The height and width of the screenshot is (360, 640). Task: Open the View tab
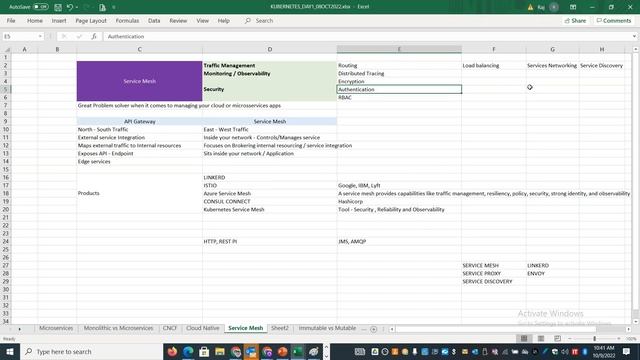pos(202,20)
